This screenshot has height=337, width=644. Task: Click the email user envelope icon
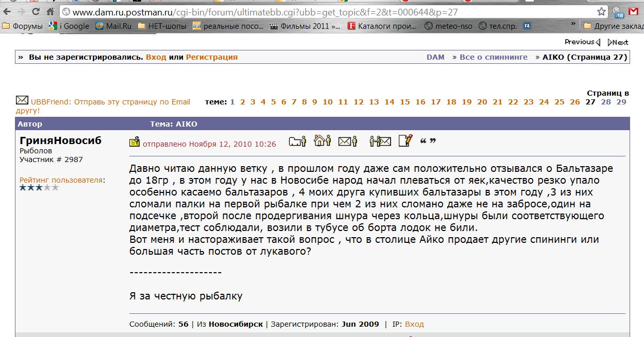tap(348, 141)
